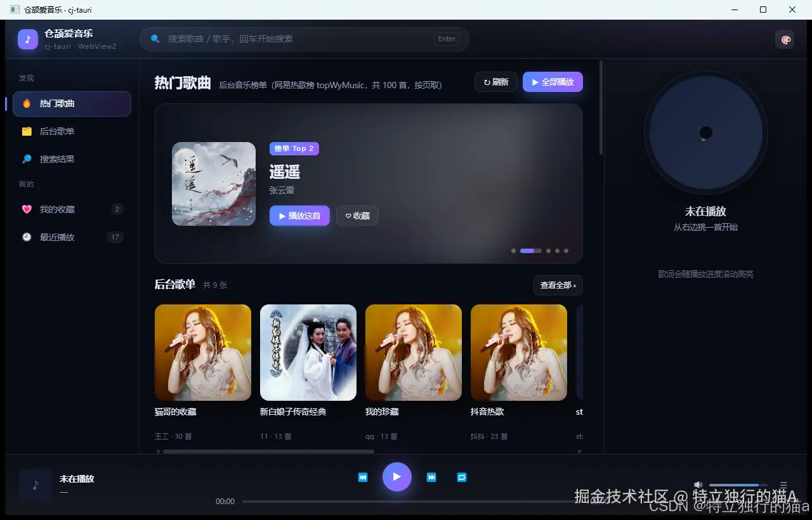
Task: Select the last carousel dot
Action: pyautogui.click(x=566, y=250)
